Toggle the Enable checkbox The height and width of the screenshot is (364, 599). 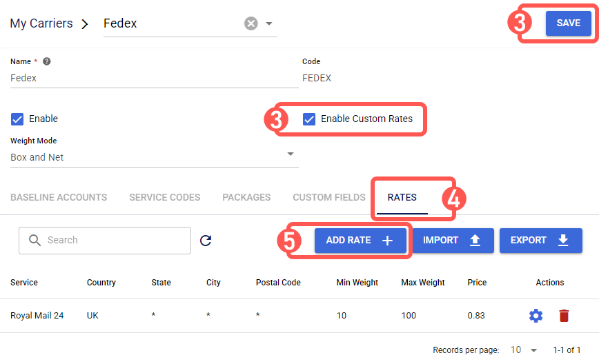[x=17, y=119]
